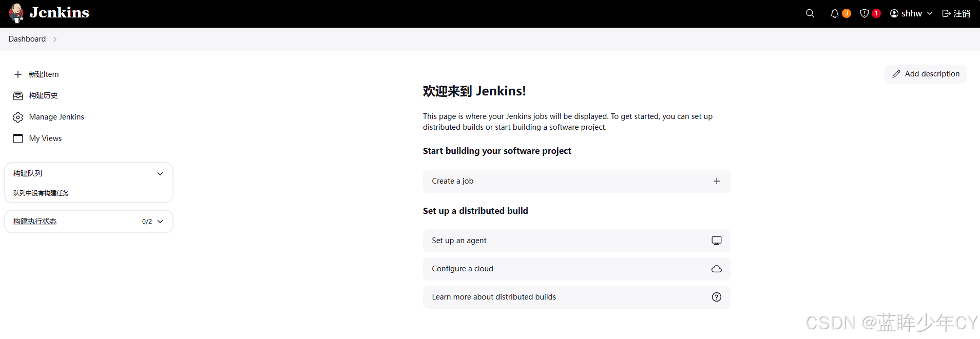Open the Dashboard breadcrumb link
This screenshot has width=980, height=339.
[x=27, y=39]
